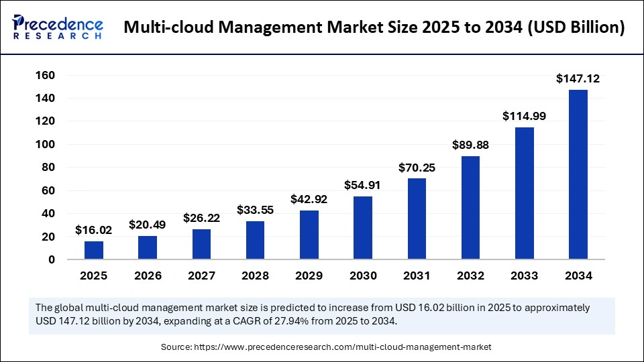Click the 80 y-axis value

[x=48, y=168]
